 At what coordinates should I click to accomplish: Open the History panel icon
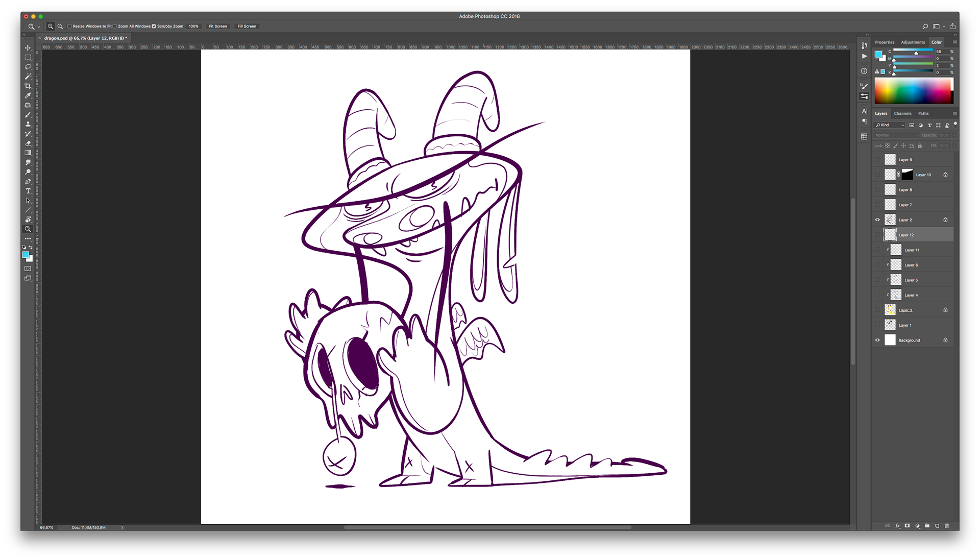[864, 45]
